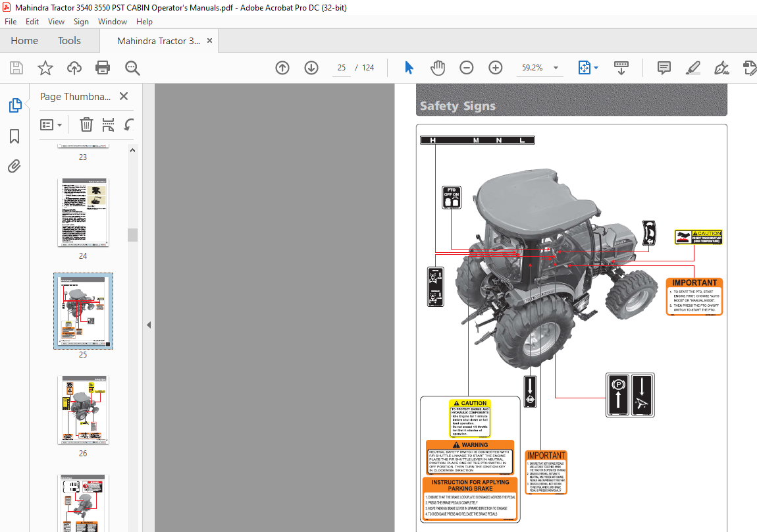Select page 25 thumbnail
Viewport: 757px width, 532px height.
coord(83,311)
